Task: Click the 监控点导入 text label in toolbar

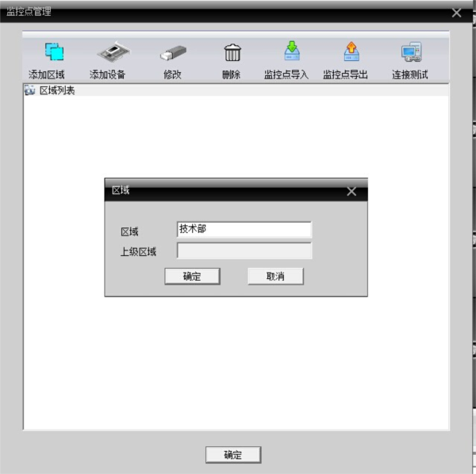Action: tap(286, 75)
